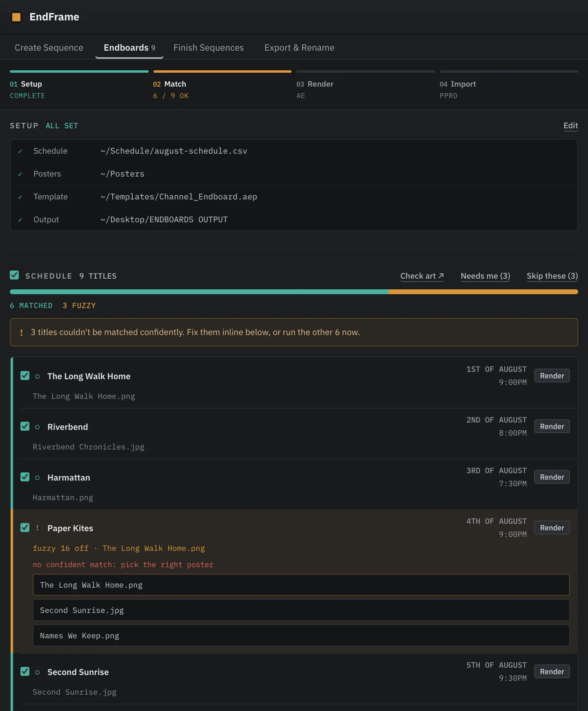Select the ~/Posters path text
Viewport: 588px width, 711px height.
[x=122, y=174]
